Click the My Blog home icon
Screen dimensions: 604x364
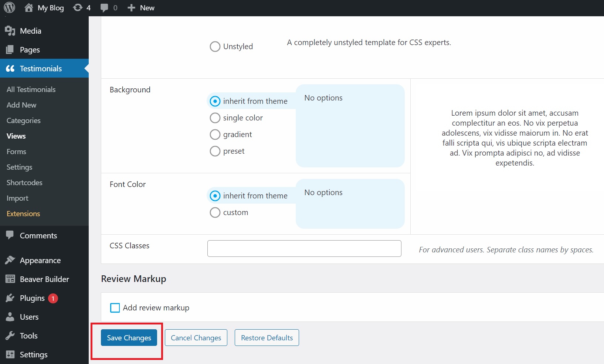(x=29, y=8)
